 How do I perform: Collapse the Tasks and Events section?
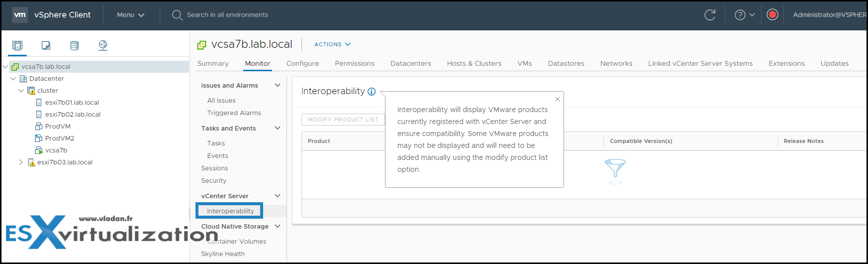278,128
